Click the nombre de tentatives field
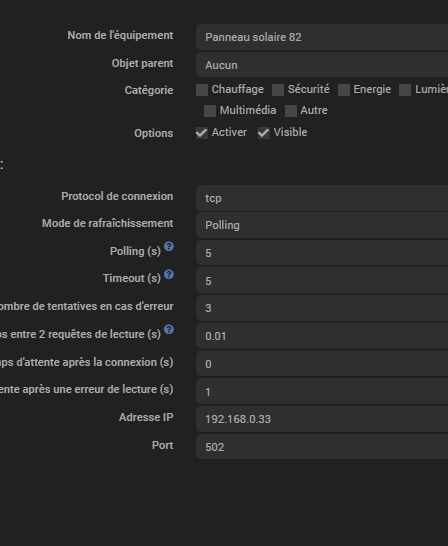The width and height of the screenshot is (448, 546). click(322, 308)
